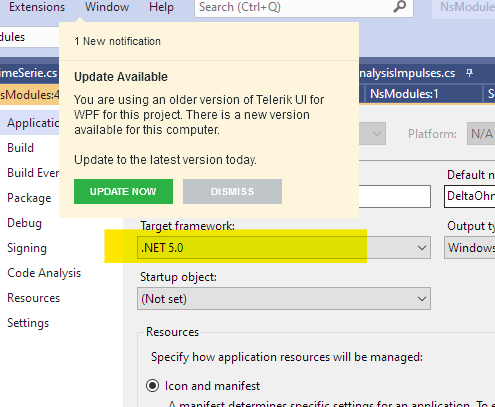Switch to the Resources page
Viewport: 495px width, 407px height.
click(x=33, y=298)
